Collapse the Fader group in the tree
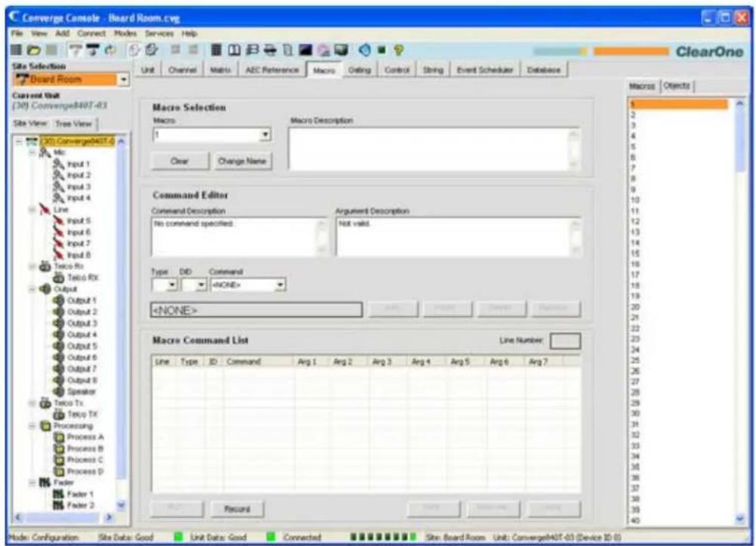756x546 pixels. pyautogui.click(x=32, y=483)
